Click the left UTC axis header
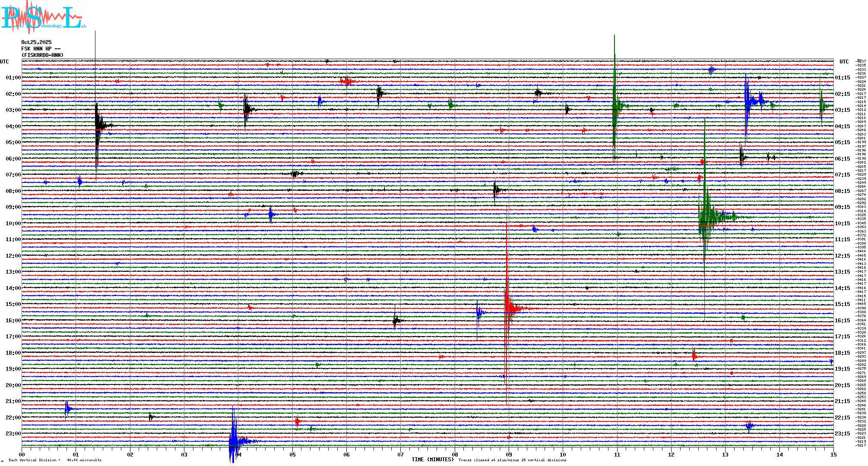 tap(4, 62)
